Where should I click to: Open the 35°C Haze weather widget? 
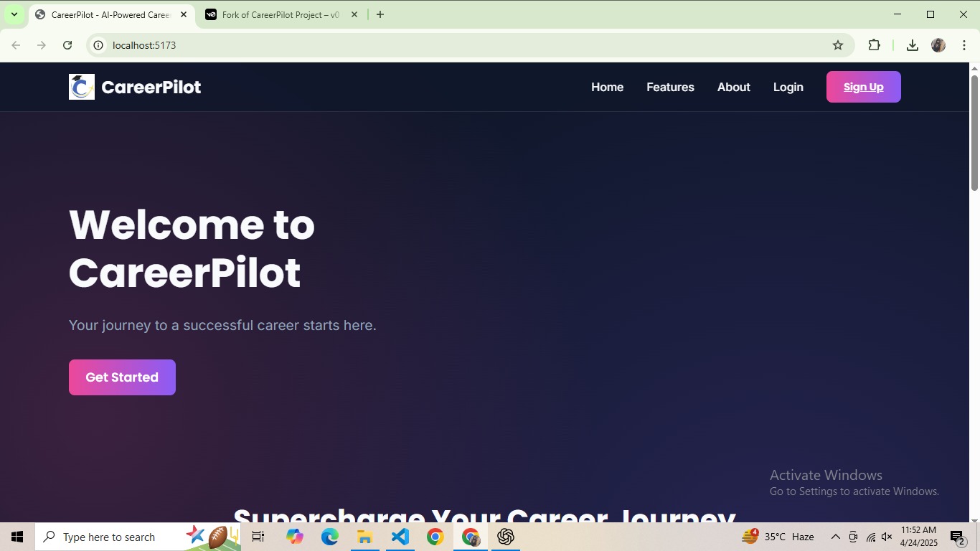click(x=778, y=537)
